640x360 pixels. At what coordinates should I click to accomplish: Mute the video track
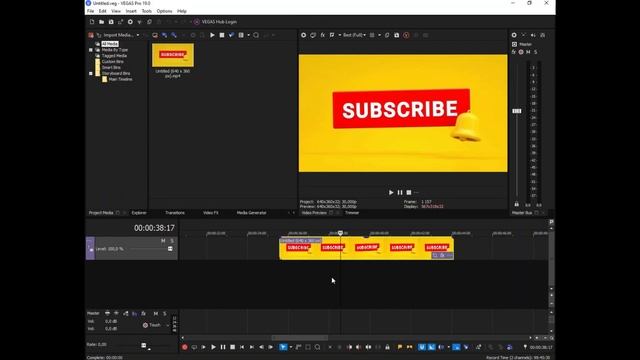pyautogui.click(x=163, y=241)
